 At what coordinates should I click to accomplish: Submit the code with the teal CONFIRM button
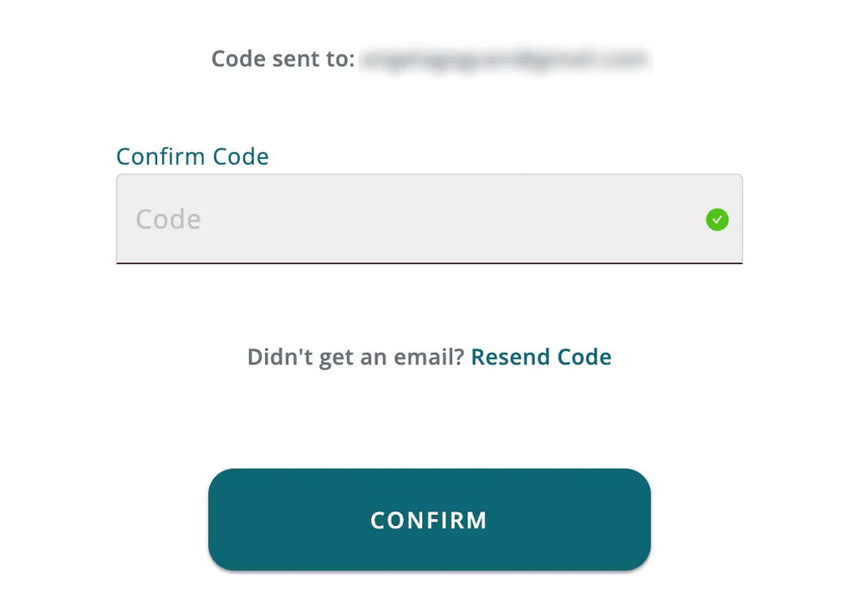429,519
